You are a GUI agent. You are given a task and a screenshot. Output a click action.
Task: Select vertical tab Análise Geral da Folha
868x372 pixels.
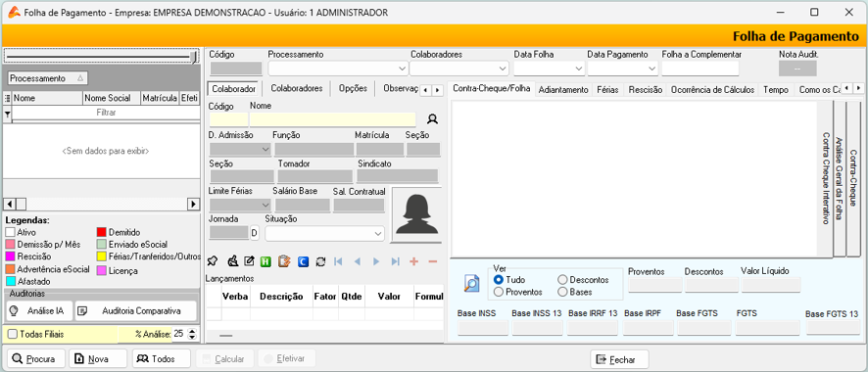click(840, 178)
